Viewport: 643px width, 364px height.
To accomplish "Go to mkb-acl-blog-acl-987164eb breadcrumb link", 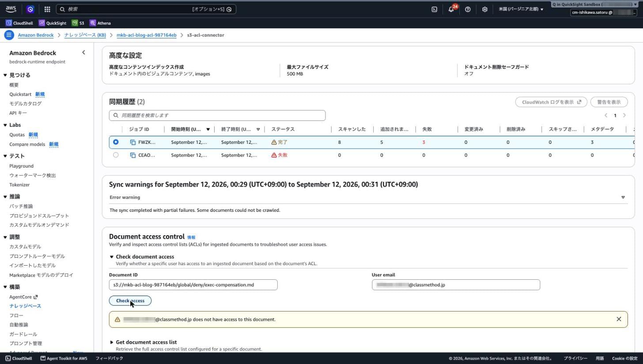I will coord(147,35).
